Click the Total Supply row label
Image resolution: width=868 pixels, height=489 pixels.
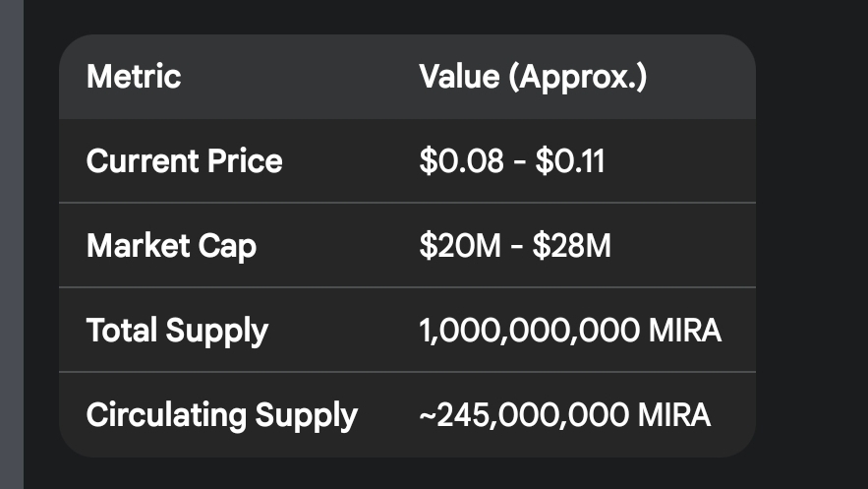(177, 331)
